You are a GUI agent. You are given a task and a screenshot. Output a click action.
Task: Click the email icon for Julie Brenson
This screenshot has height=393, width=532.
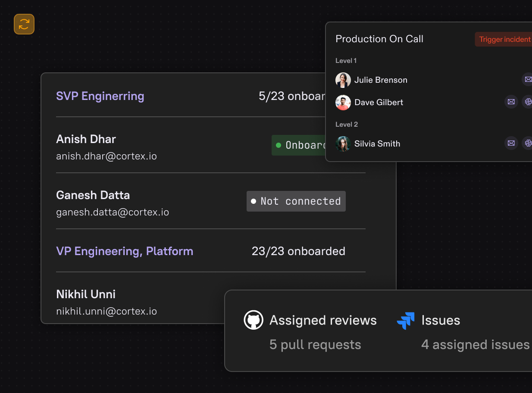[x=528, y=80]
